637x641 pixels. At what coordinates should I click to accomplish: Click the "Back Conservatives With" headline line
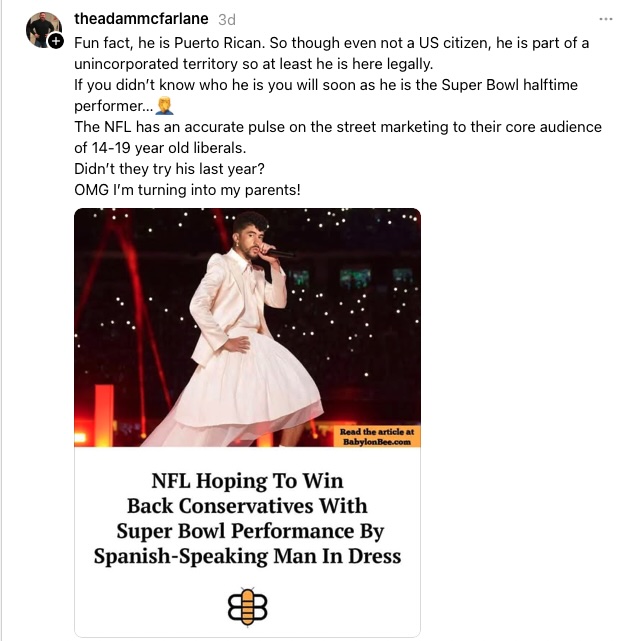tap(247, 505)
